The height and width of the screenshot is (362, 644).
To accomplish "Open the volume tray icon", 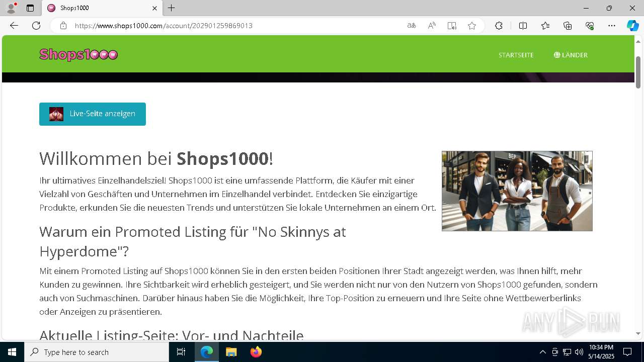I will (x=579, y=352).
